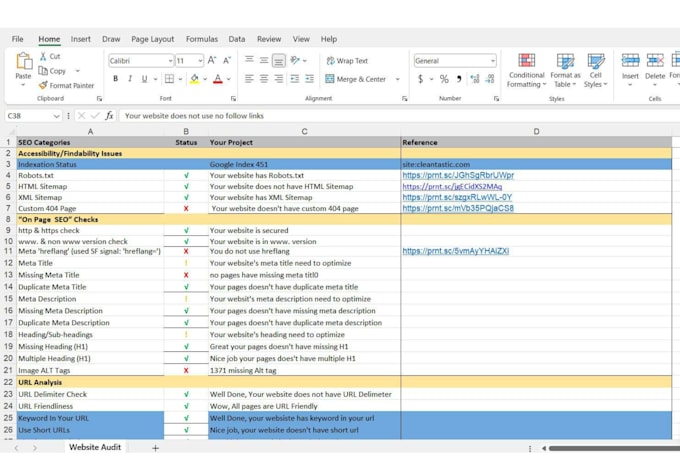Select Top Align icon
The image size is (680, 459).
249,59
